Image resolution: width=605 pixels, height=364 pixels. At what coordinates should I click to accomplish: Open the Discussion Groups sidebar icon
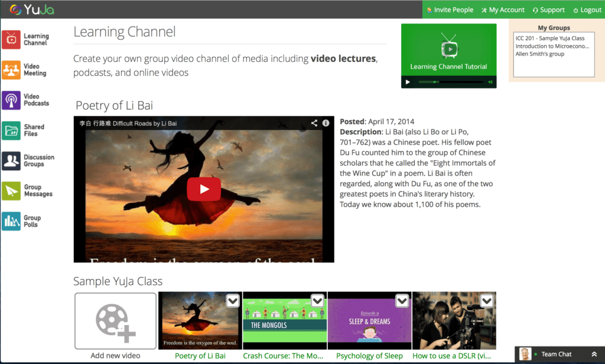11,161
